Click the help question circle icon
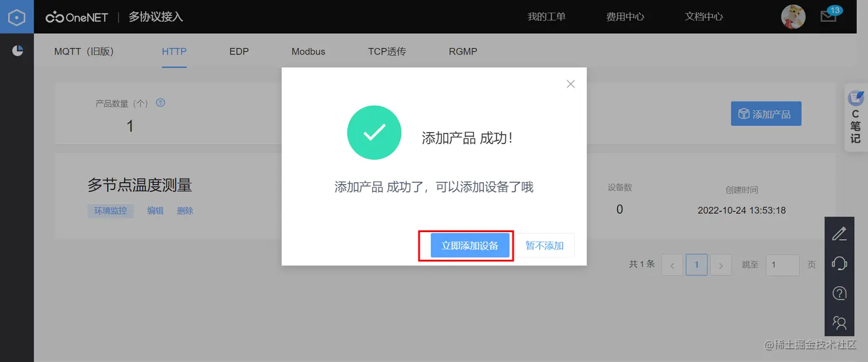 [x=839, y=293]
